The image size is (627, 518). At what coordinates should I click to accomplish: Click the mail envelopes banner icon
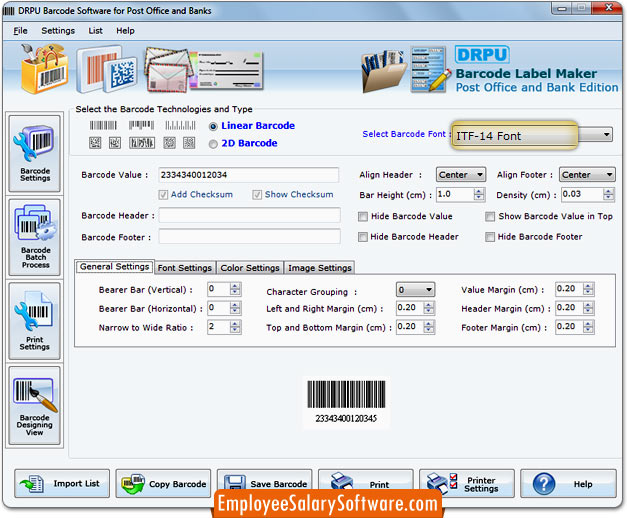point(167,70)
